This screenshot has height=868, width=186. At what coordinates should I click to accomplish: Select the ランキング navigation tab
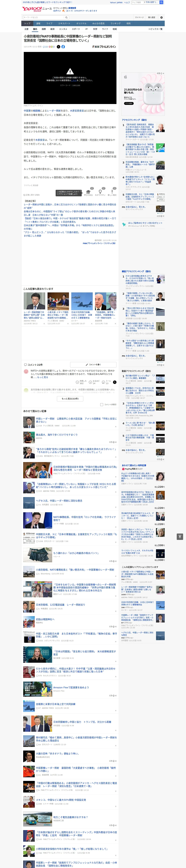[115, 23]
